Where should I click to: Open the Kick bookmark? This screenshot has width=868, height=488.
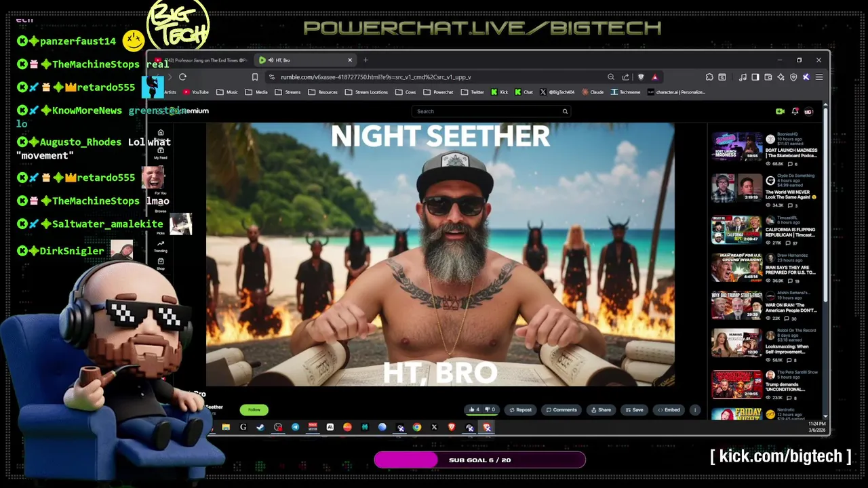click(x=500, y=92)
